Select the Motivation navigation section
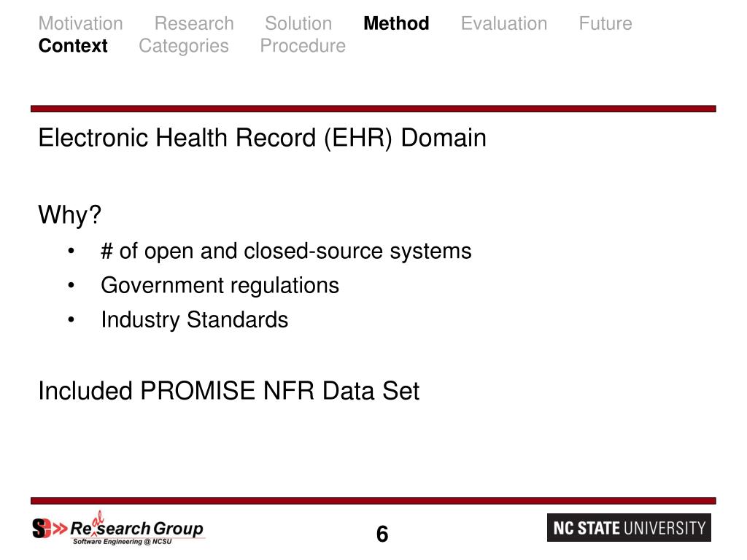This screenshot has width=747, height=560. 80,23
